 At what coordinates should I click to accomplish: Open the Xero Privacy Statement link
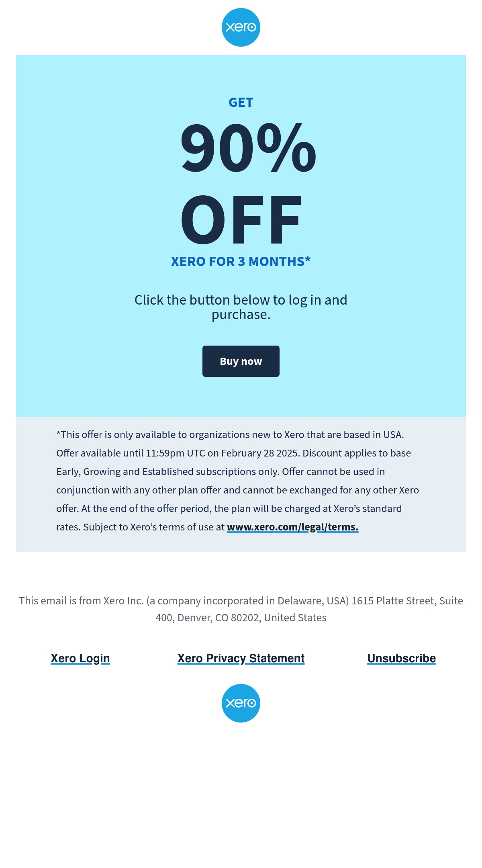pyautogui.click(x=241, y=658)
